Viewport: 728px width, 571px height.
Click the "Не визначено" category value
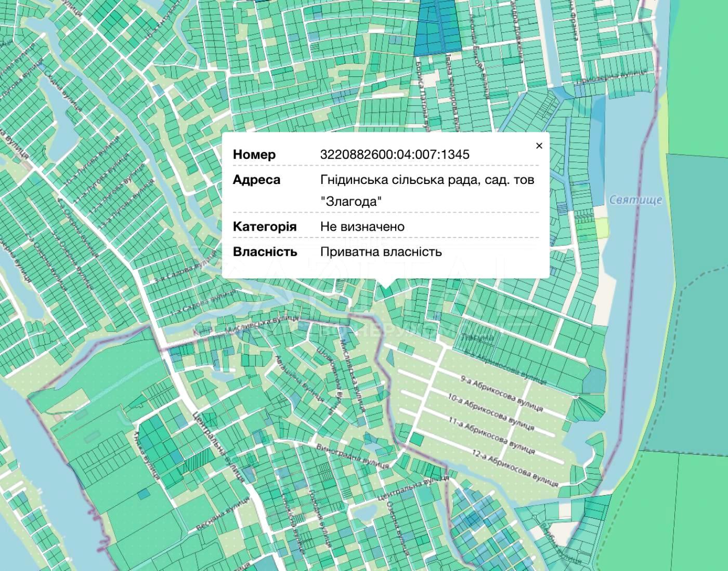(x=362, y=227)
